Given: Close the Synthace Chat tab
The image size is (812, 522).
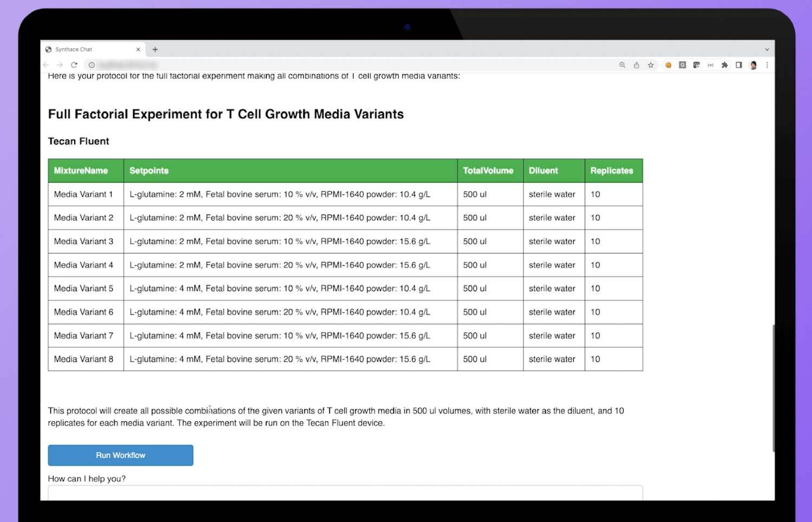Looking at the screenshot, I should (138, 49).
